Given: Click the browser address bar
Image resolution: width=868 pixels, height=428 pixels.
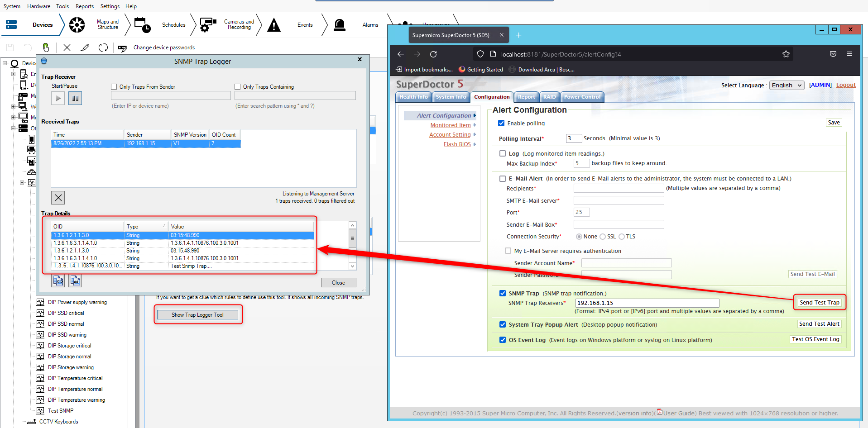Looking at the screenshot, I should pyautogui.click(x=634, y=54).
